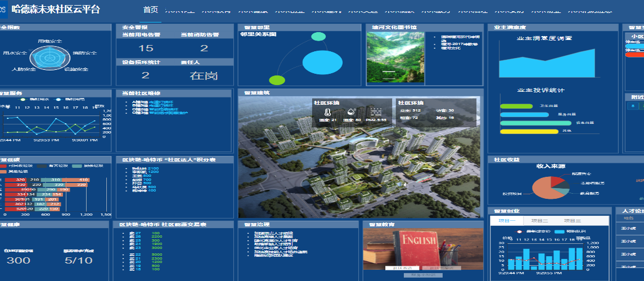Click the 人防安全 radar label
The image size is (644, 281).
pyautogui.click(x=24, y=69)
